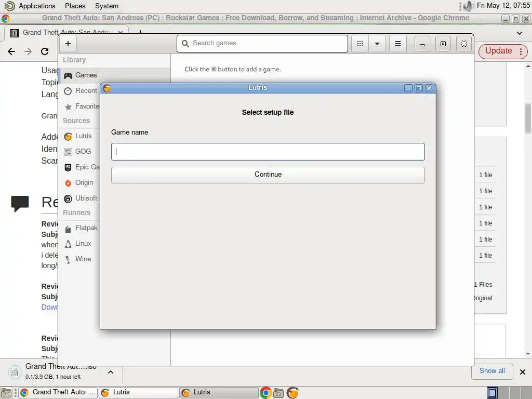Screen dimensions: 532x399
Task: Click the volume icon in the top panel
Action: coord(468,6)
